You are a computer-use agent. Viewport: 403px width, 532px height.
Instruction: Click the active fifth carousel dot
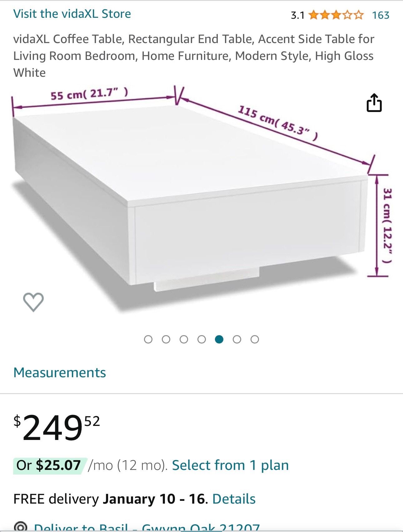(219, 339)
